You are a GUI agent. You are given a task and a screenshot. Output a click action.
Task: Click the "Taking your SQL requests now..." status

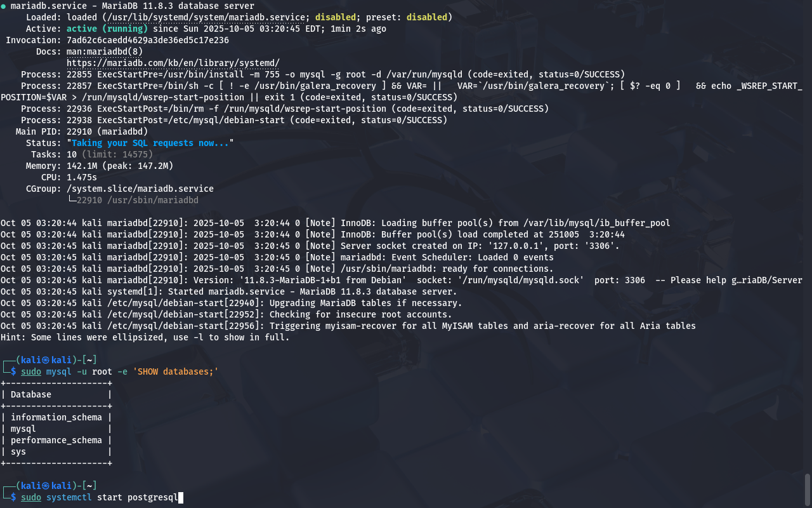150,143
